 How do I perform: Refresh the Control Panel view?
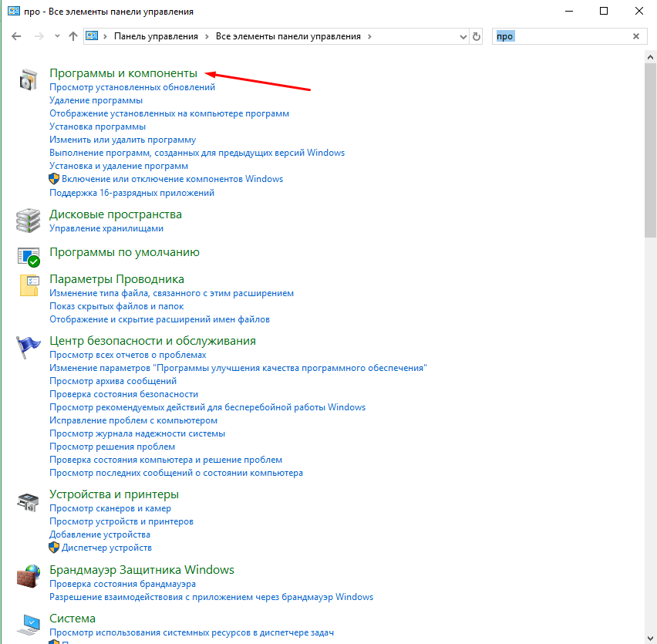(477, 36)
